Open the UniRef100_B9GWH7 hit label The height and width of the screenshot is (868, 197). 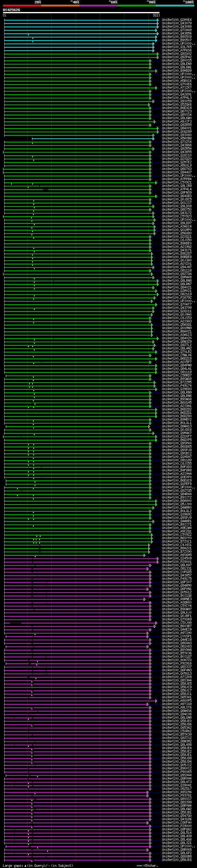[x=176, y=609]
